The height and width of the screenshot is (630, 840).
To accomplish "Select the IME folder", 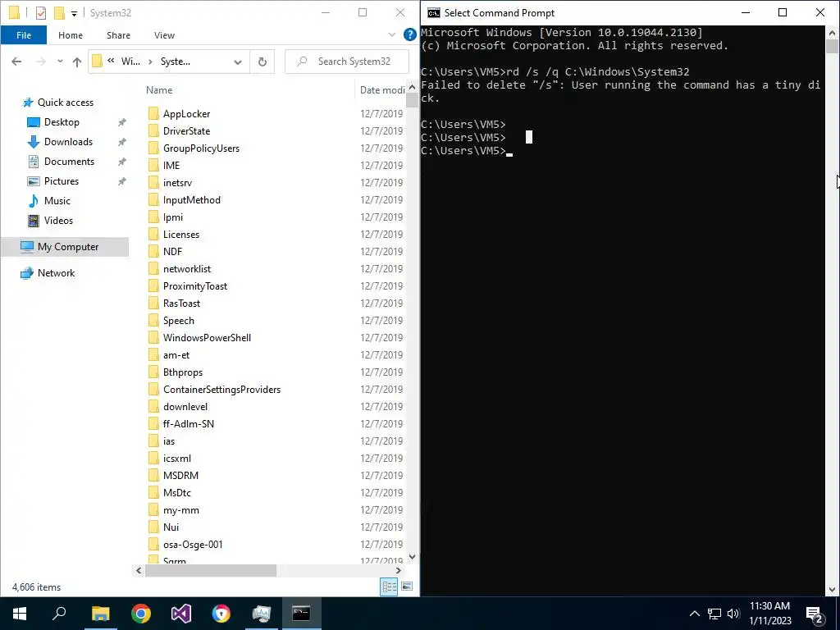I will point(171,166).
